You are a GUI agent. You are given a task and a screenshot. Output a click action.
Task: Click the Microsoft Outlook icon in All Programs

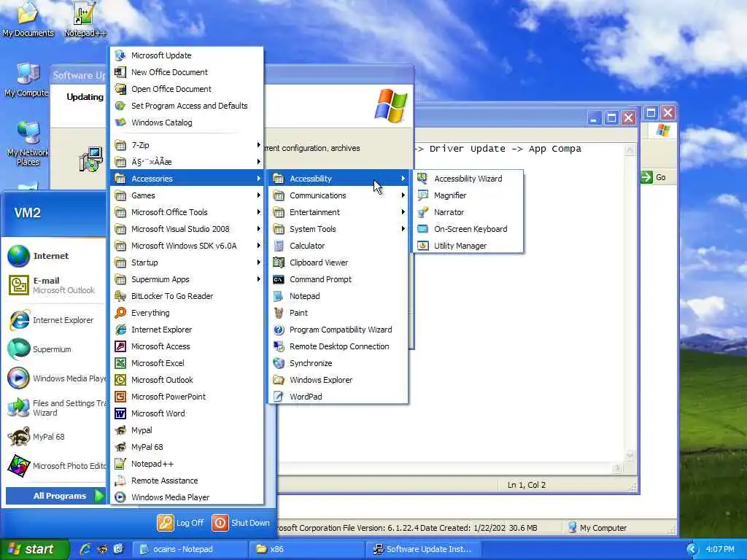pyautogui.click(x=120, y=380)
